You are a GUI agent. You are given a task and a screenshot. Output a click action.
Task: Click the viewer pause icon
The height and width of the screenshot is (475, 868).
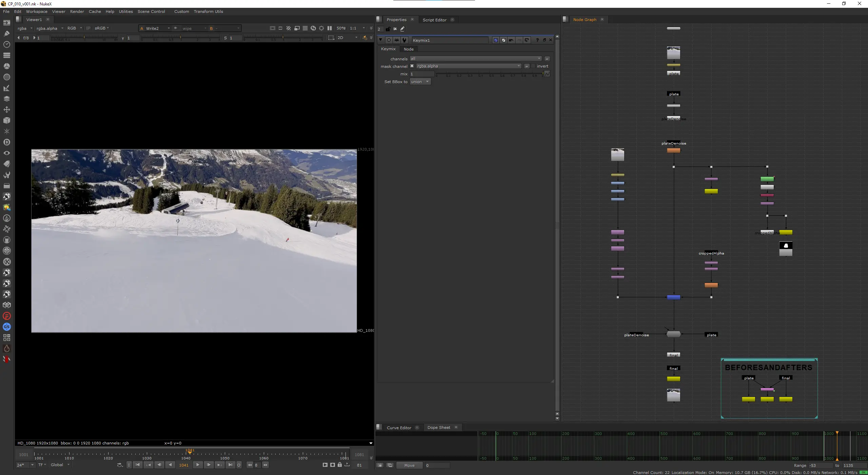(x=329, y=28)
